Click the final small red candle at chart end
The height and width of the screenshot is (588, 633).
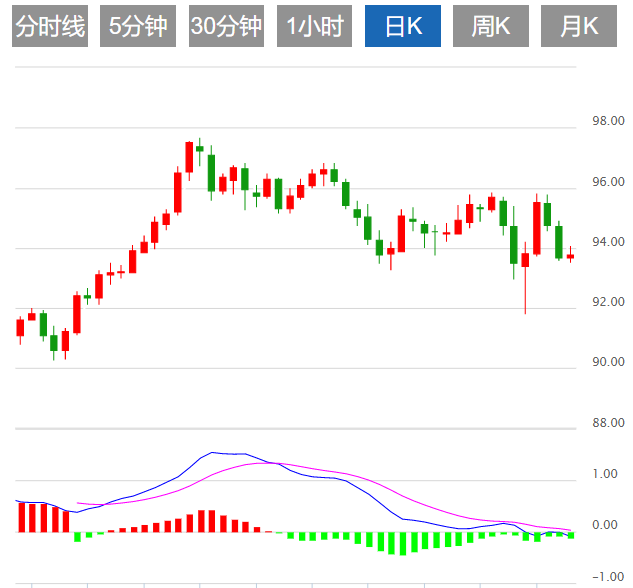(x=570, y=256)
